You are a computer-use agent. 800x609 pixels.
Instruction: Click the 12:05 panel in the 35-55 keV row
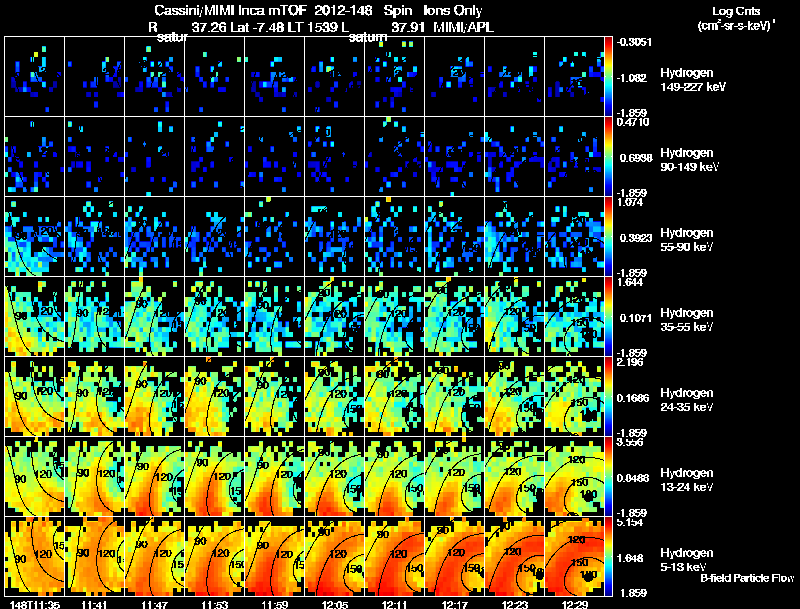(335, 317)
